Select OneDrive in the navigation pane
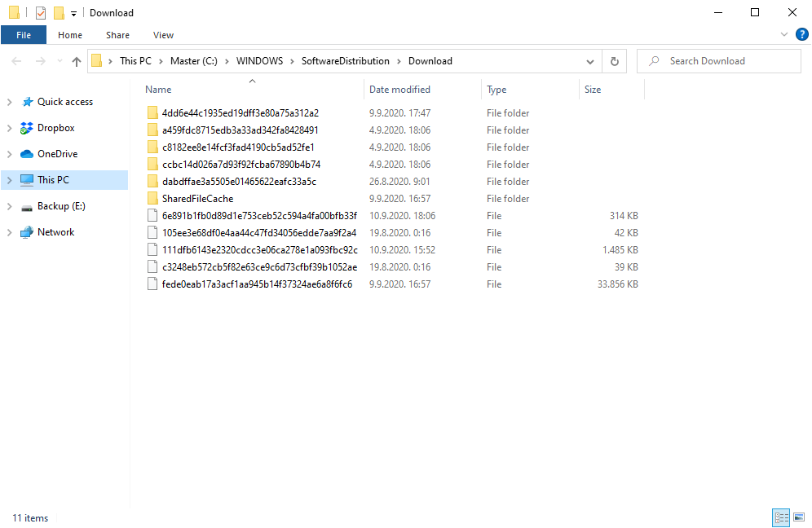This screenshot has width=812, height=528. (58, 154)
